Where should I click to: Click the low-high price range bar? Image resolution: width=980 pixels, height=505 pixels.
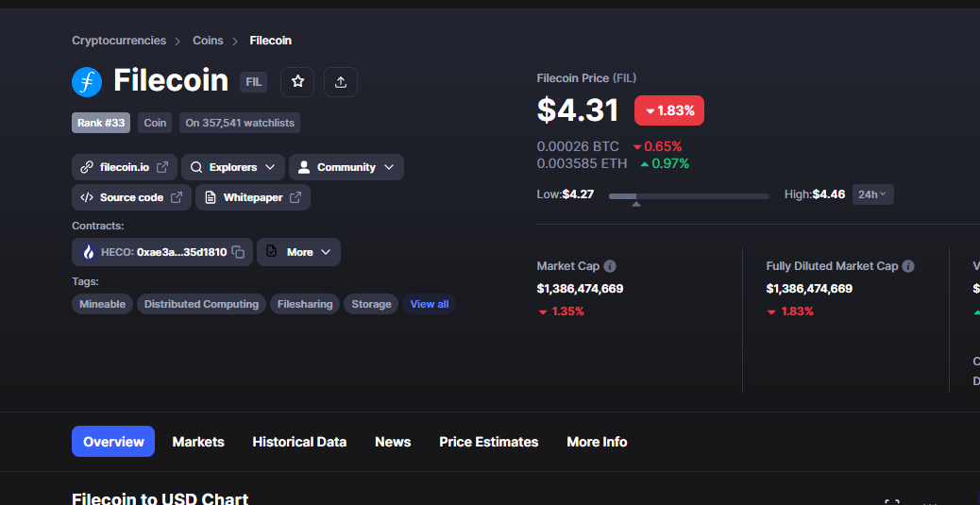point(689,196)
